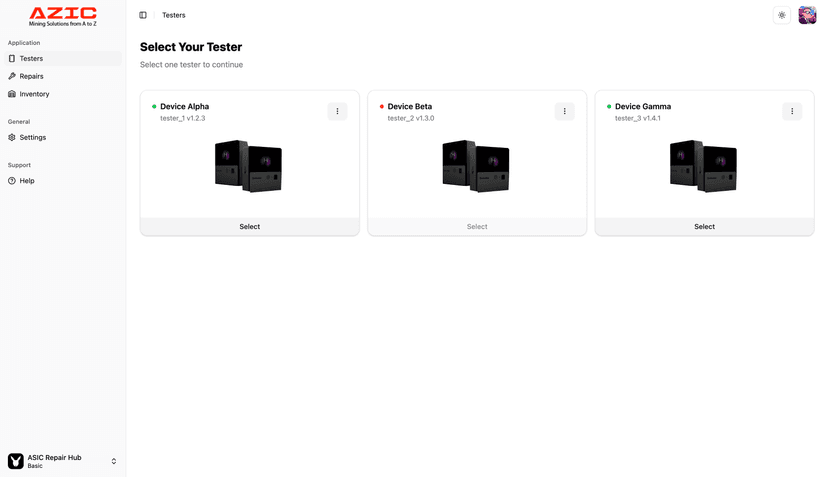Click the Repairs wrench icon
Image resolution: width=828 pixels, height=477 pixels.
coord(12,76)
